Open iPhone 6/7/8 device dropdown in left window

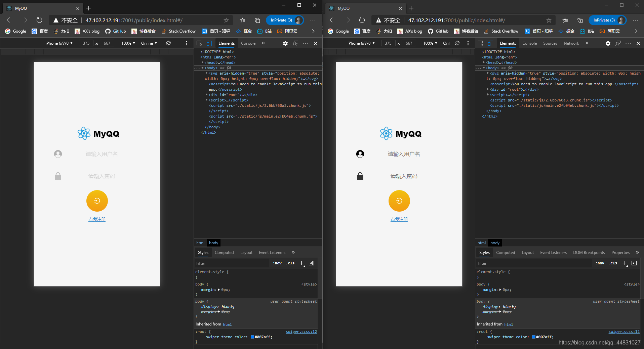[x=59, y=43]
